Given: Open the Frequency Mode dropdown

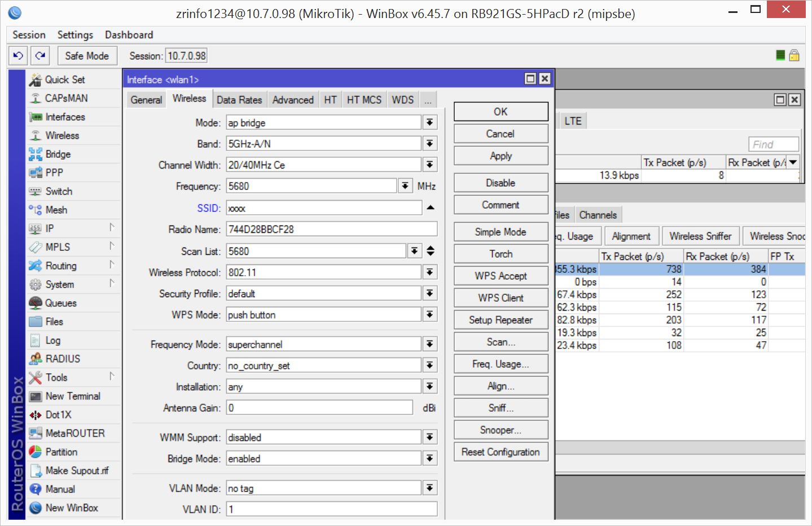Looking at the screenshot, I should [430, 344].
